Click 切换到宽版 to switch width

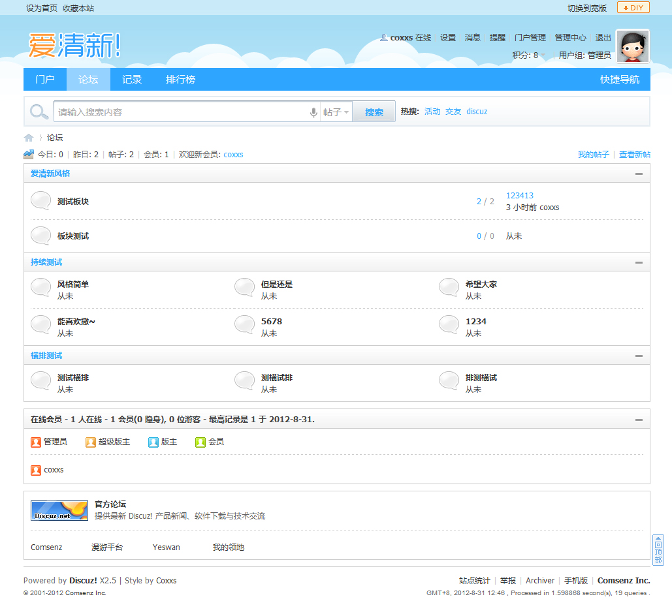(x=586, y=8)
